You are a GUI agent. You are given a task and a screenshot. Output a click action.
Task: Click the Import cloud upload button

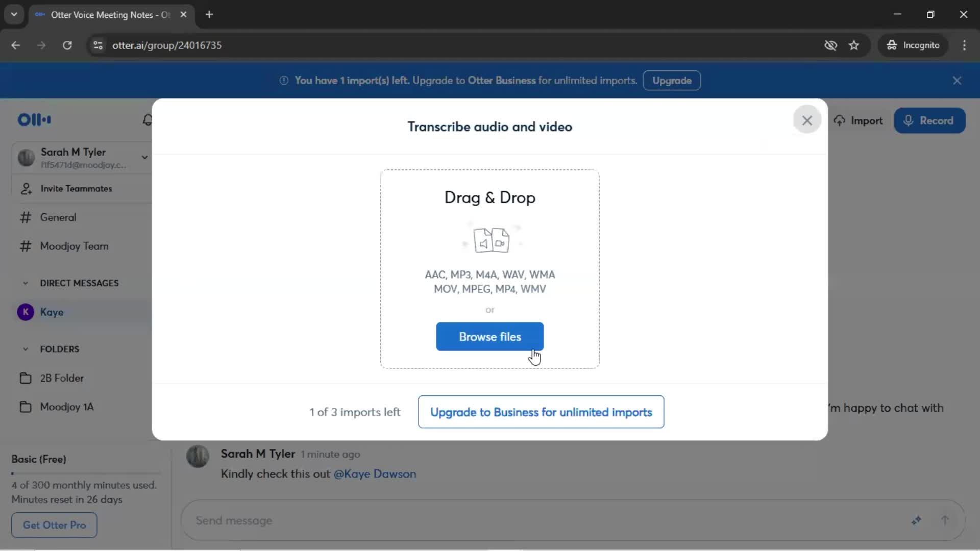coord(858,121)
